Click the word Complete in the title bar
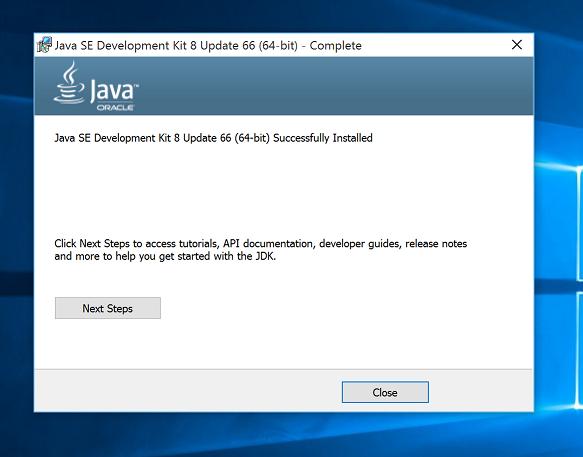The width and height of the screenshot is (583, 457). pyautogui.click(x=335, y=45)
